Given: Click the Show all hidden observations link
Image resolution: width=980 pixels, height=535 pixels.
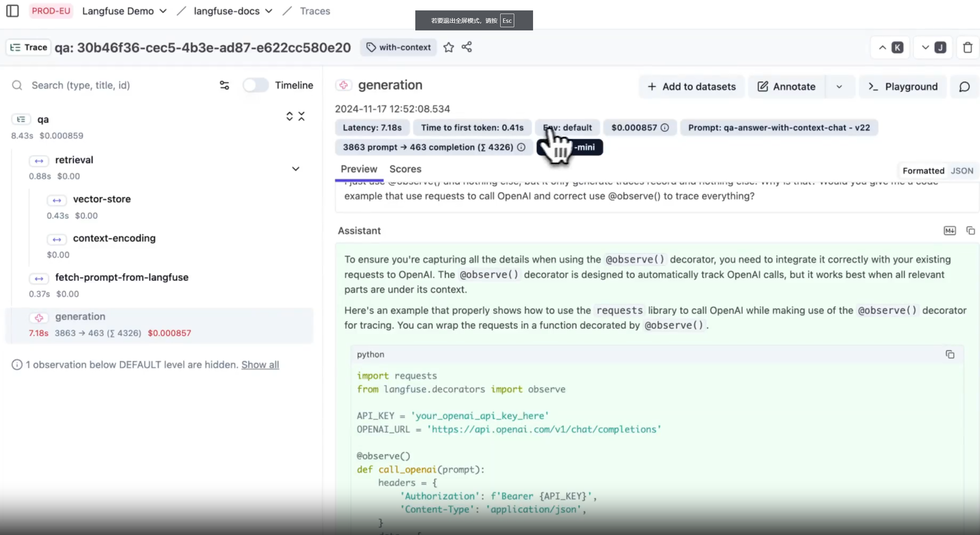Looking at the screenshot, I should pos(260,365).
